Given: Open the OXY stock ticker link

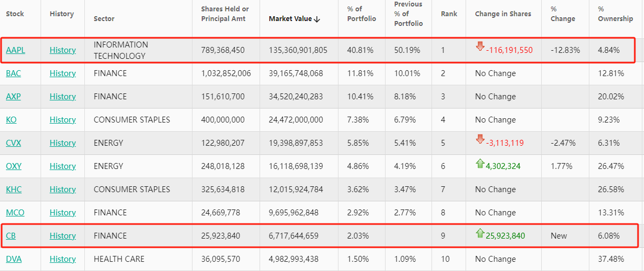Looking at the screenshot, I should coord(14,166).
